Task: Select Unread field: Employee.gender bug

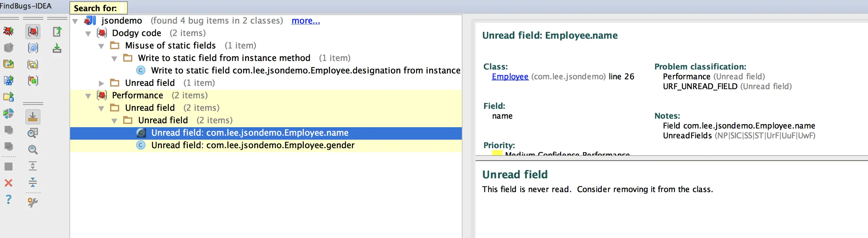Action: (266, 145)
